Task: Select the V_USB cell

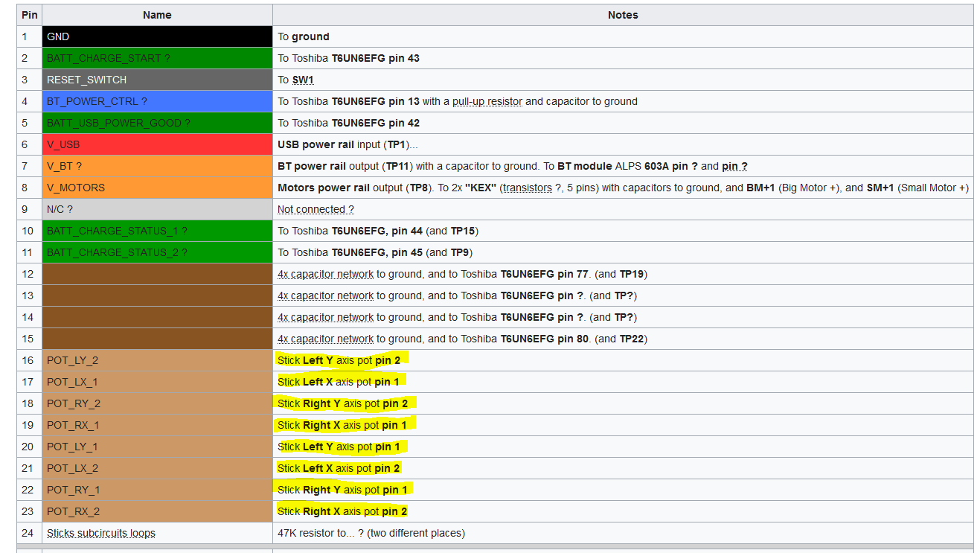Action: [x=157, y=144]
